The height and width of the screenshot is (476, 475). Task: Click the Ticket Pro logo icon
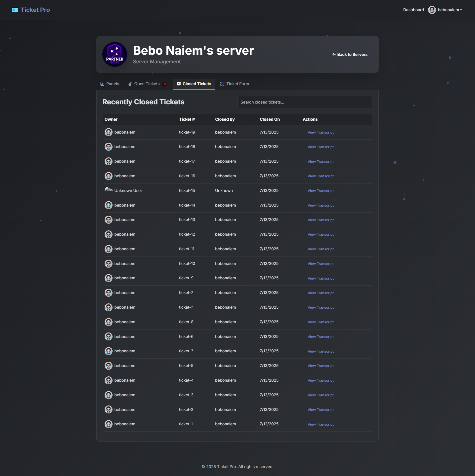15,10
